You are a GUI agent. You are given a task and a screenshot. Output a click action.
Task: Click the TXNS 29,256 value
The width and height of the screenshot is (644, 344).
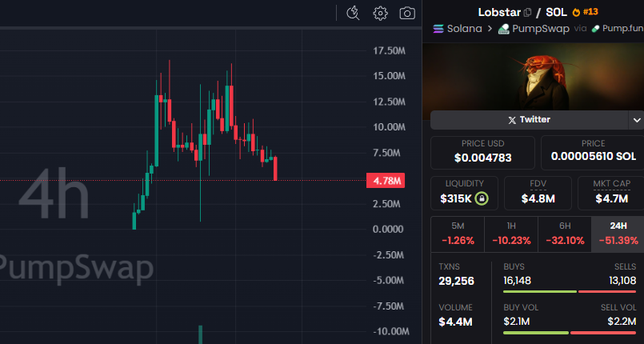click(x=456, y=281)
